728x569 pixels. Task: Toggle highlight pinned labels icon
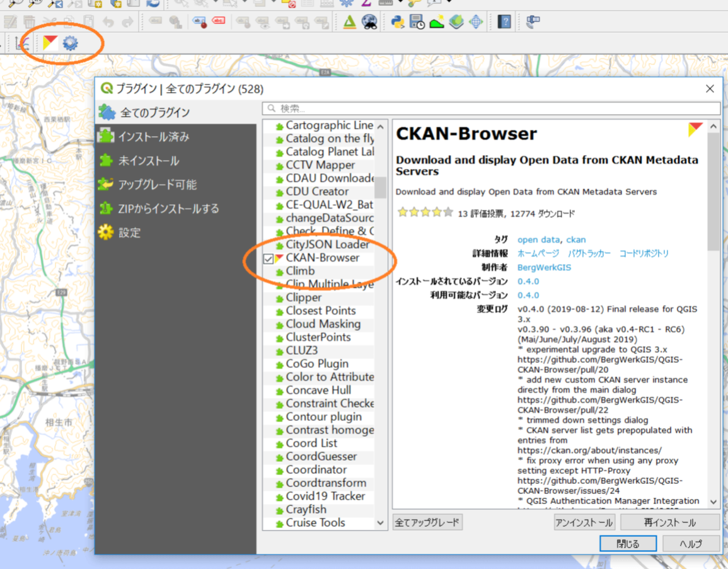pos(200,21)
